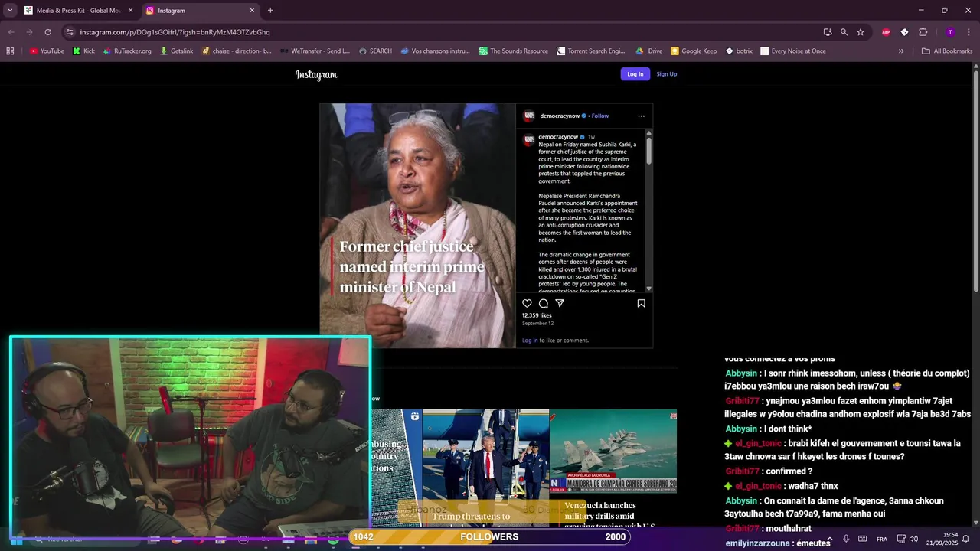Open the Trump threatens post thumbnail
Viewport: 980px width, 551px height.
tap(485, 468)
